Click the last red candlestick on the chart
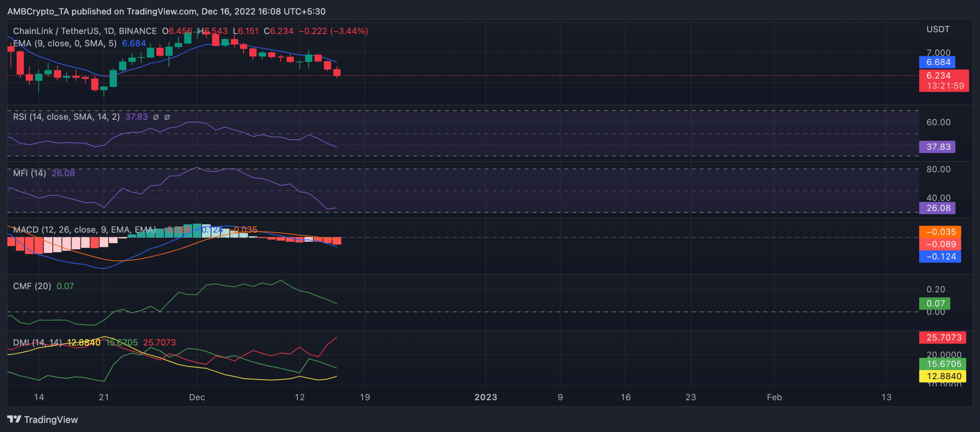Image resolution: width=980 pixels, height=432 pixels. 336,72
